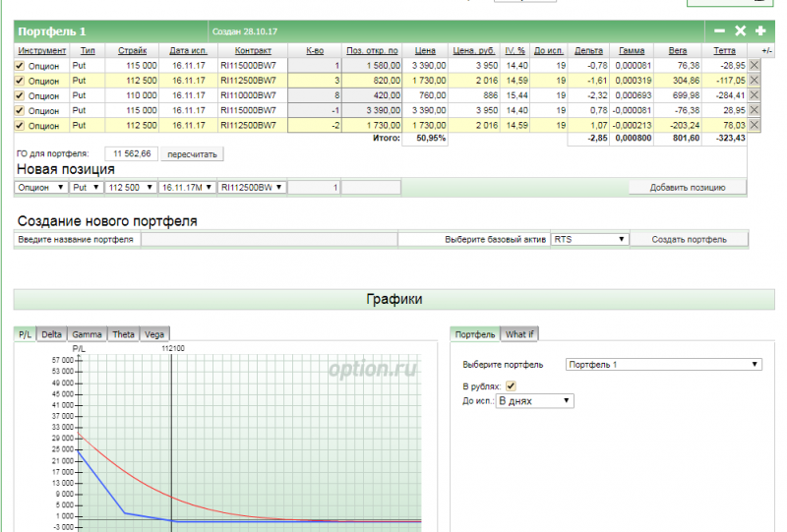The height and width of the screenshot is (532, 787).
Task: Open the strike dropdown showing 112 500
Action: coord(129,187)
